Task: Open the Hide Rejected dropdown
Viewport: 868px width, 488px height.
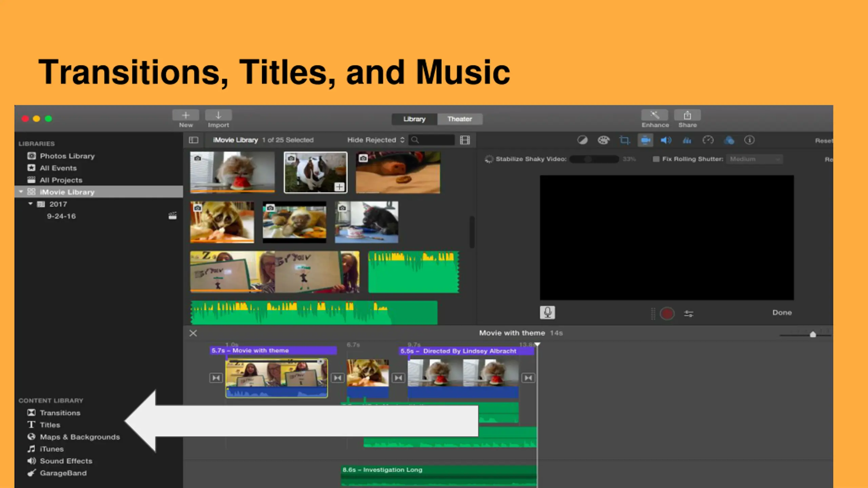Action: (x=376, y=140)
